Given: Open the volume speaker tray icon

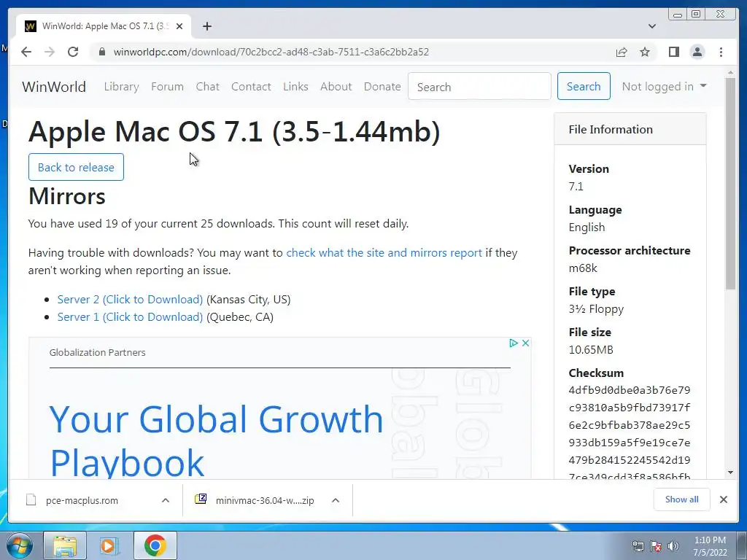Looking at the screenshot, I should 673,546.
